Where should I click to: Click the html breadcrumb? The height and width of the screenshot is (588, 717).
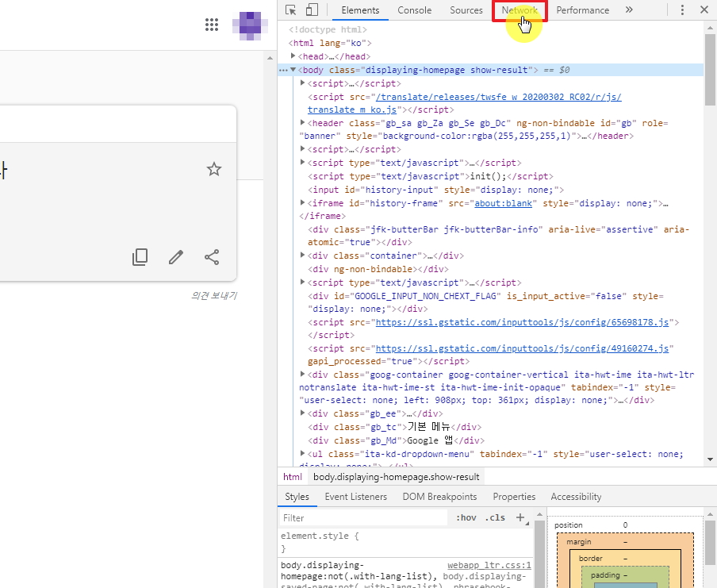point(293,477)
